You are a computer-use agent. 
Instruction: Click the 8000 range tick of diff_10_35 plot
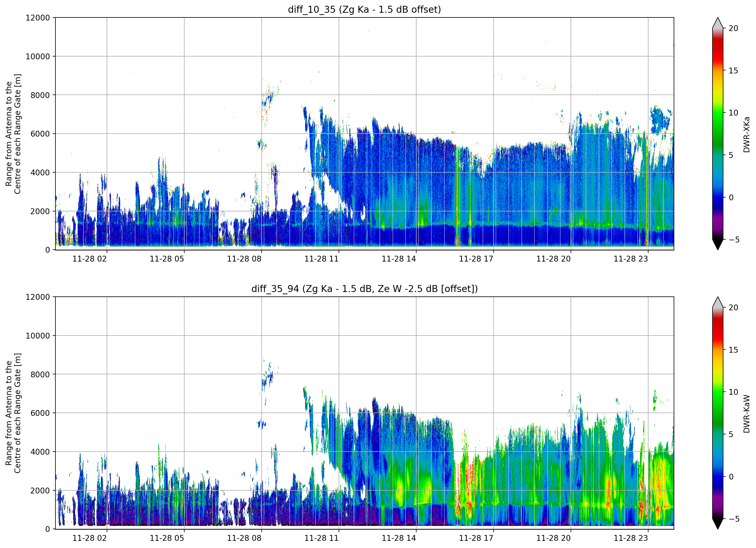[x=40, y=95]
